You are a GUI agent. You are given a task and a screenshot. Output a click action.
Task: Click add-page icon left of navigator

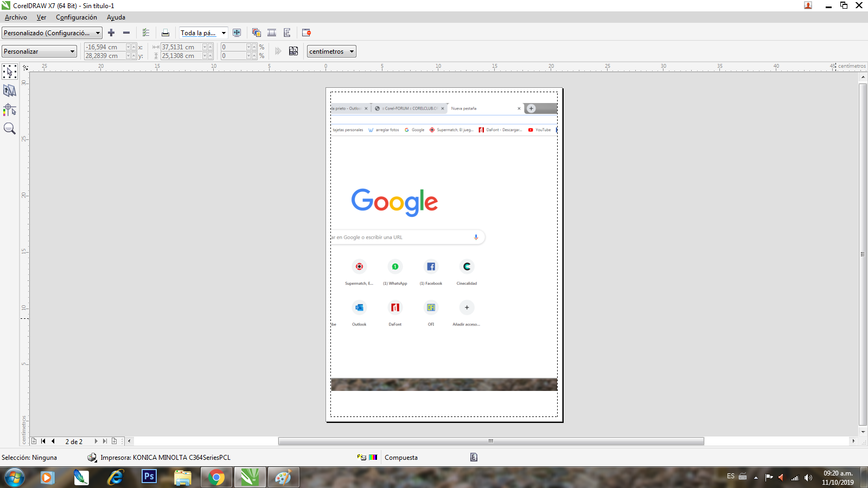34,441
